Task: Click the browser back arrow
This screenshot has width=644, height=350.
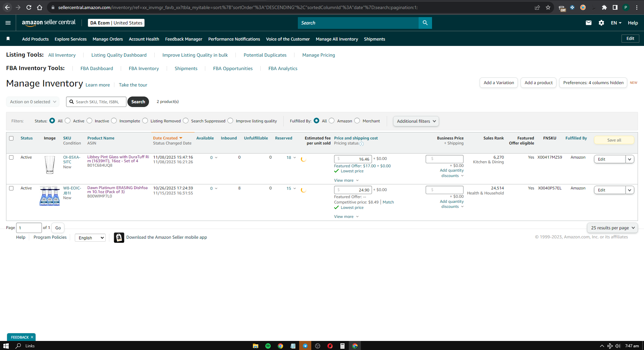Action: 7,7
